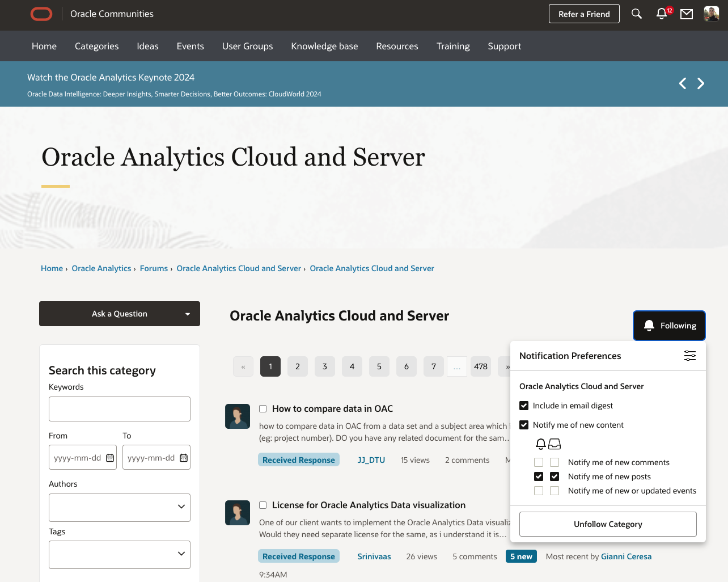This screenshot has height=582, width=728.
Task: Open Knowledge base navigation item
Action: tap(324, 46)
